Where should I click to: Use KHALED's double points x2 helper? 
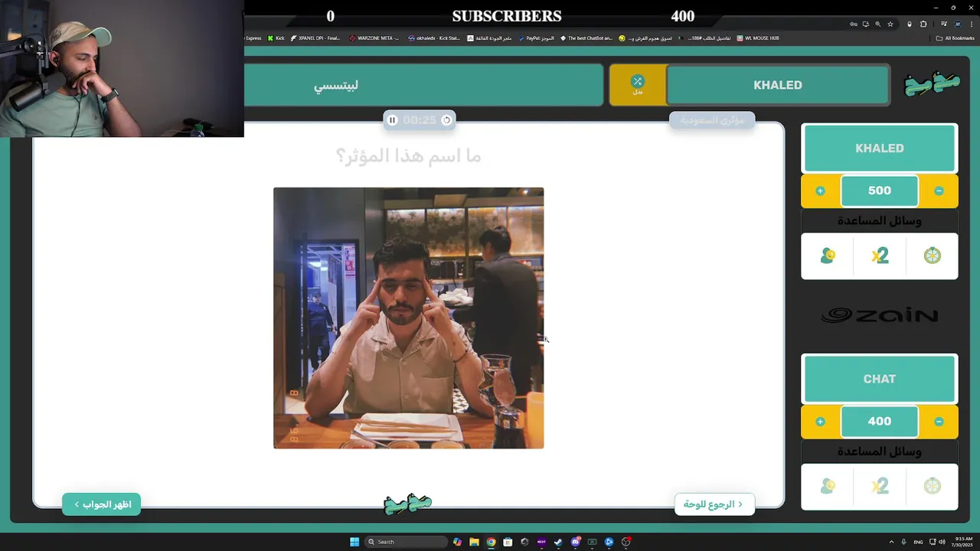pyautogui.click(x=880, y=256)
